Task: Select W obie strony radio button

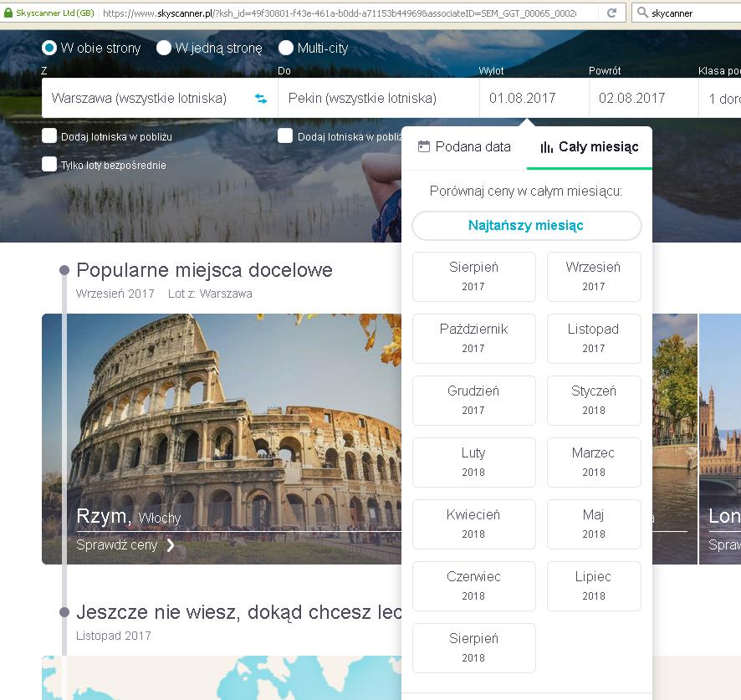Action: tap(49, 48)
